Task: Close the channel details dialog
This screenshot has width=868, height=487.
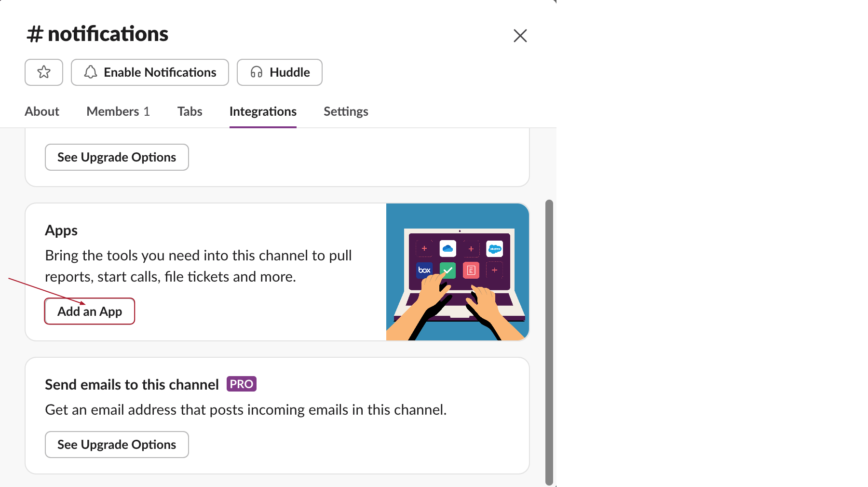Action: click(520, 36)
